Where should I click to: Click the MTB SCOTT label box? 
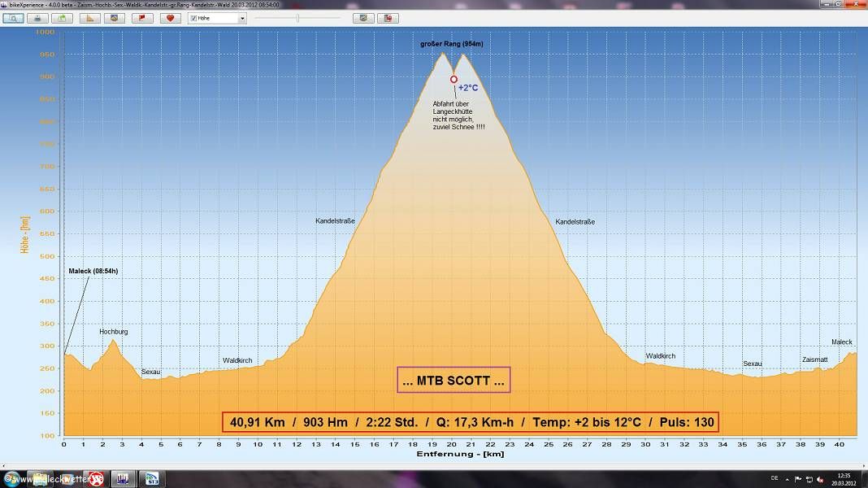pyautogui.click(x=454, y=380)
